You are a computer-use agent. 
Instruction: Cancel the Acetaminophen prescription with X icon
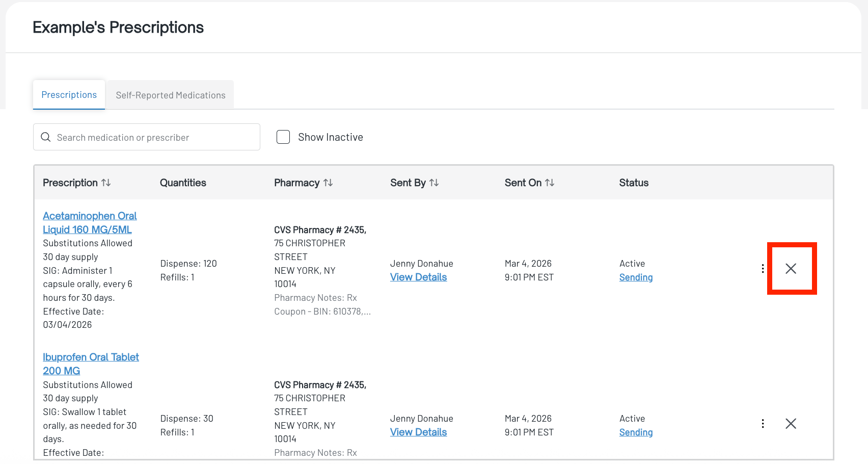[791, 269]
